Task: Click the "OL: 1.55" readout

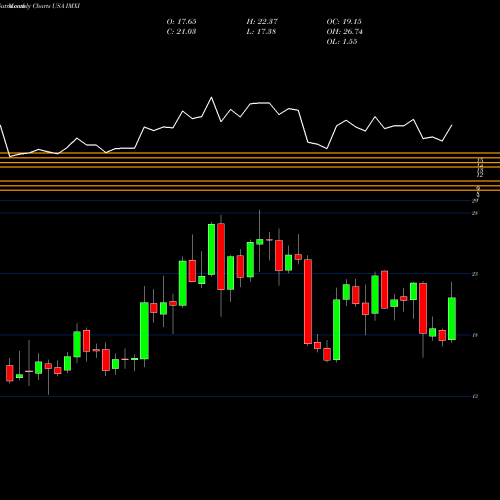Action: click(342, 42)
